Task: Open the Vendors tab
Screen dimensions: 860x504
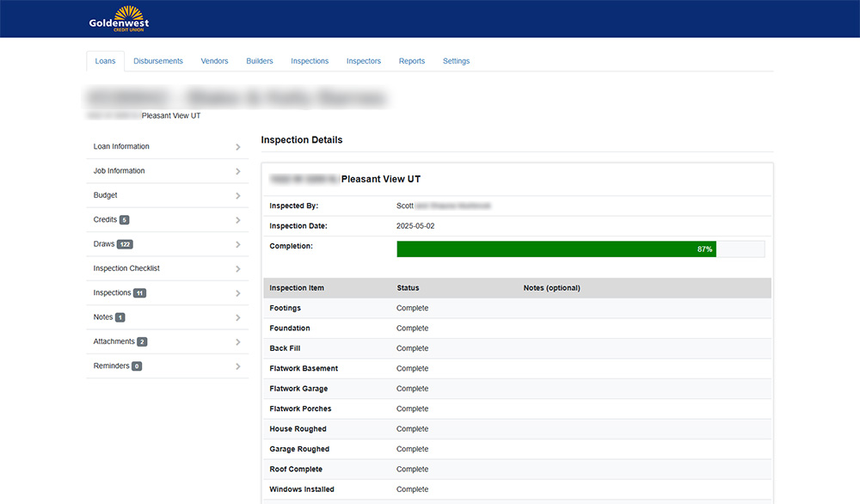Action: coord(214,61)
